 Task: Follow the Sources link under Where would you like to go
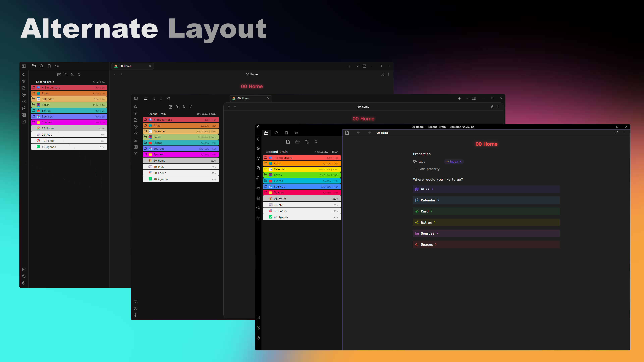(x=427, y=233)
